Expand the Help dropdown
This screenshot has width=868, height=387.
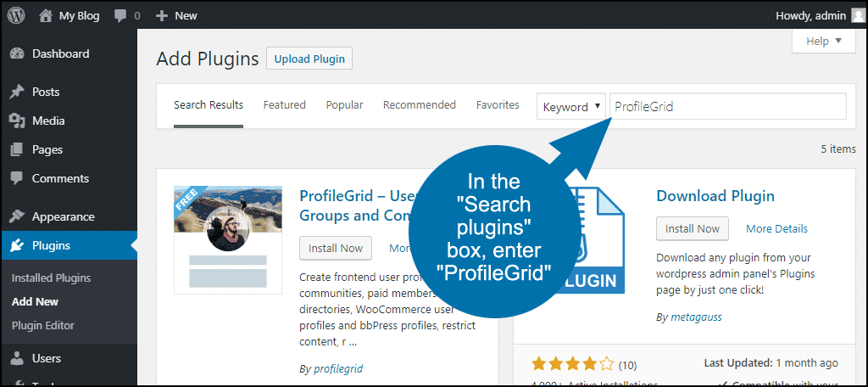[824, 41]
